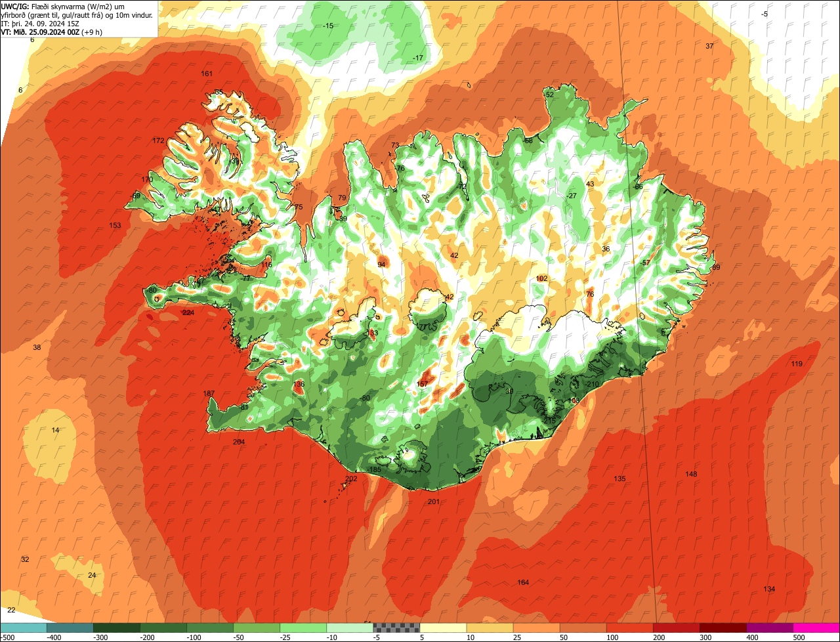840x642 pixels.
Task: Click the map value '-52'
Action: [549, 95]
